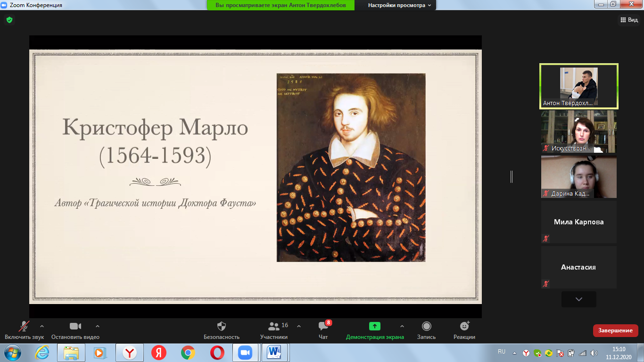Click the muted mic icon on Дарина Кад
644x362 pixels.
coord(546,193)
